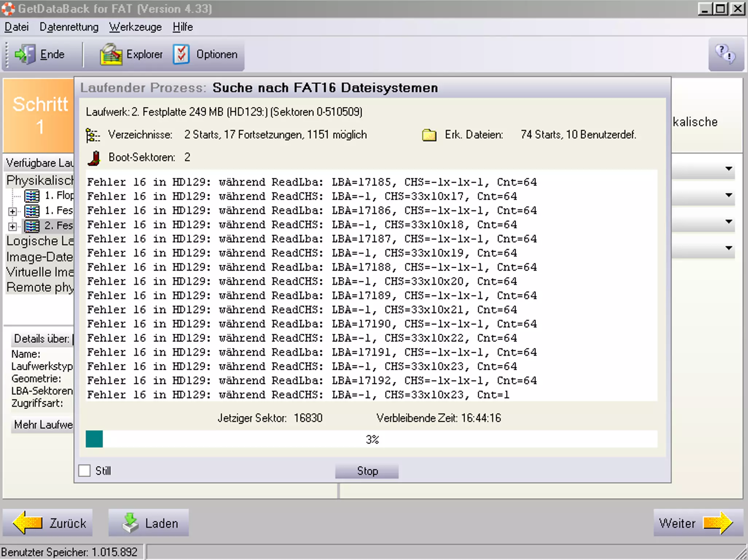
Task: Click the Erk. Dateien folder icon
Action: [x=429, y=135]
